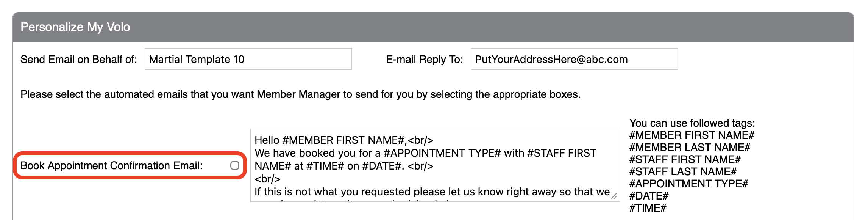Click the E-mail Reply To address field
Viewport: 868px width, 220px height.
574,59
